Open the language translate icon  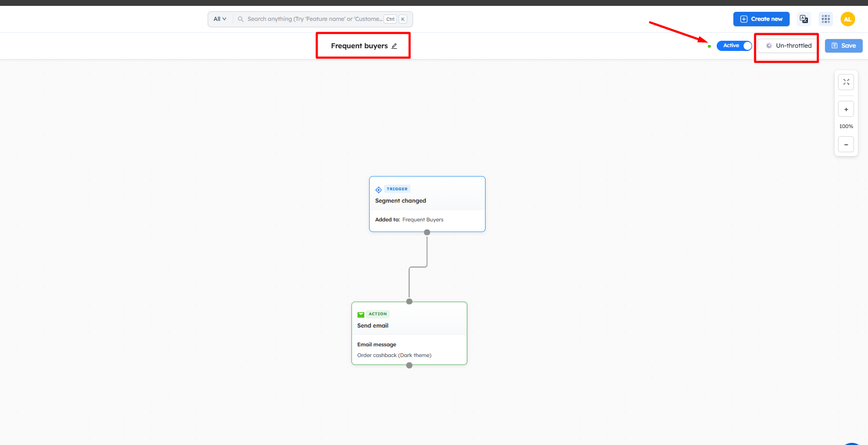point(804,19)
